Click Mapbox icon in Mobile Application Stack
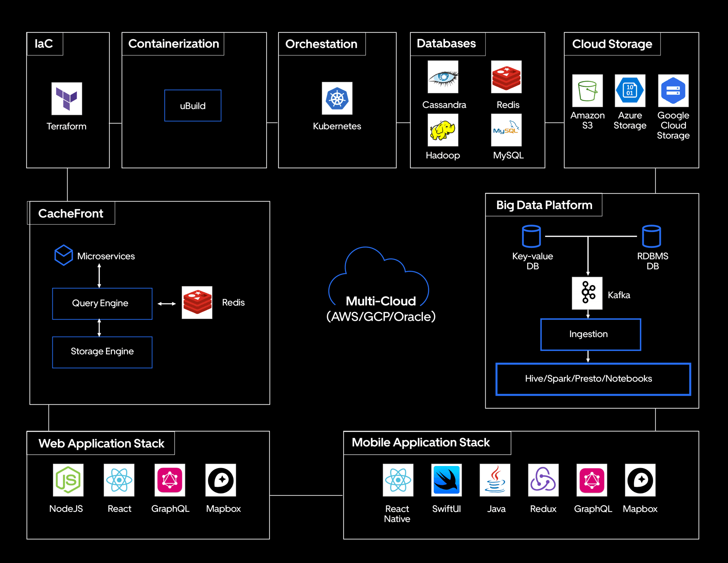728x563 pixels. point(640,480)
